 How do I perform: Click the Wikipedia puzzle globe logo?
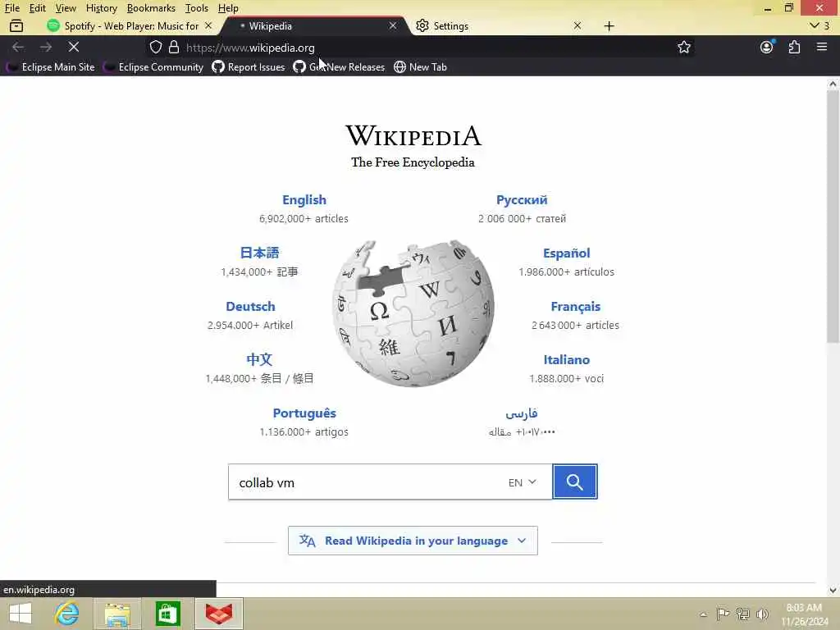pyautogui.click(x=413, y=313)
